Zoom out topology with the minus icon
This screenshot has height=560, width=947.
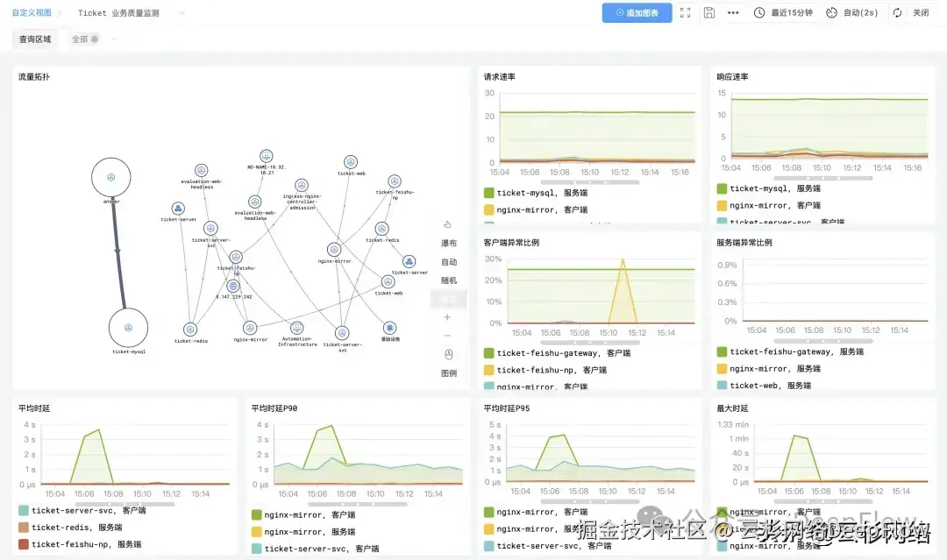tap(447, 336)
